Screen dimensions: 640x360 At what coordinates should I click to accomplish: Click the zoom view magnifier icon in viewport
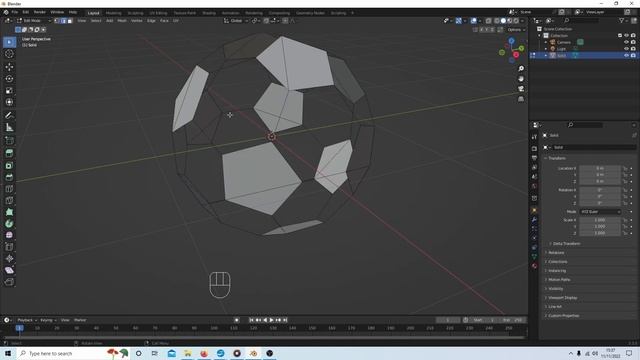521,68
